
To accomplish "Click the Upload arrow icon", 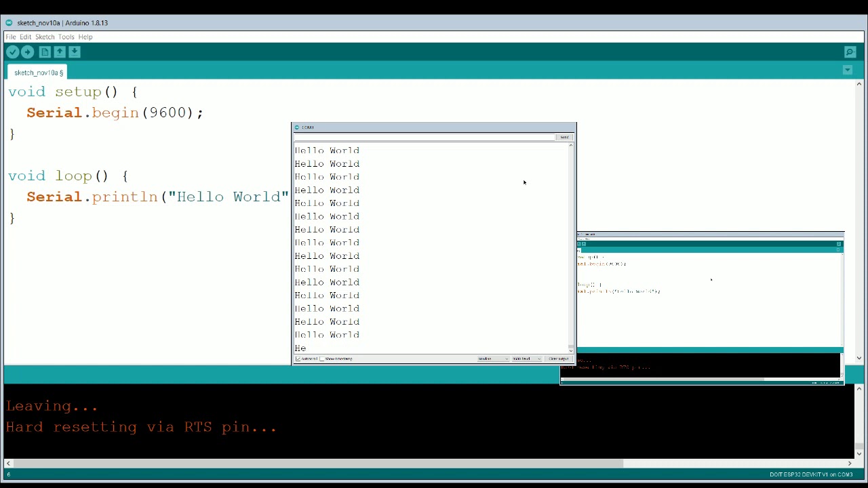I will point(28,52).
